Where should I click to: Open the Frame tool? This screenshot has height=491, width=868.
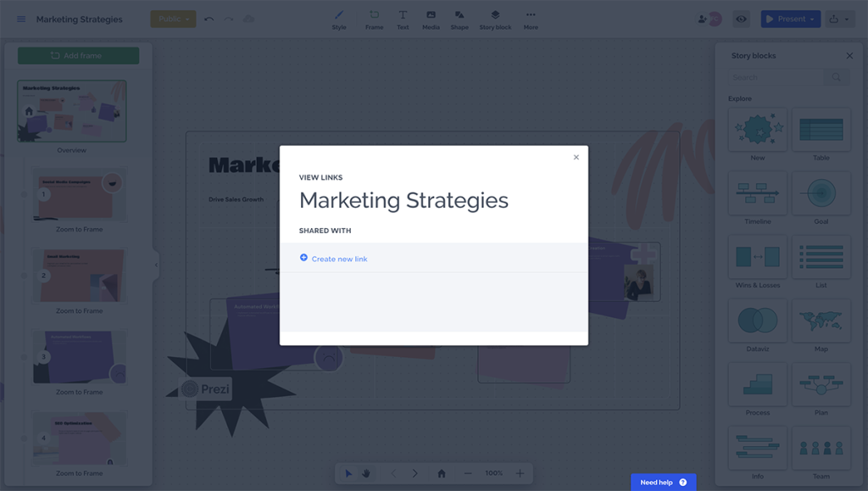click(374, 19)
